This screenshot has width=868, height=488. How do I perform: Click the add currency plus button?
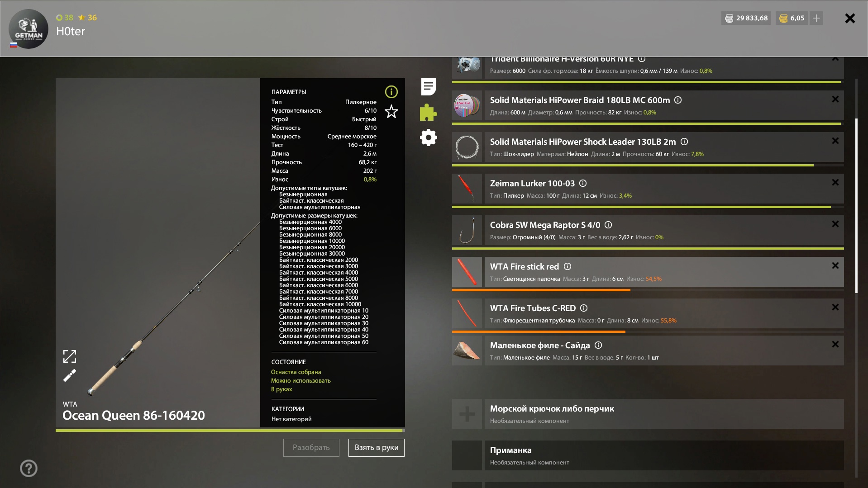click(816, 18)
